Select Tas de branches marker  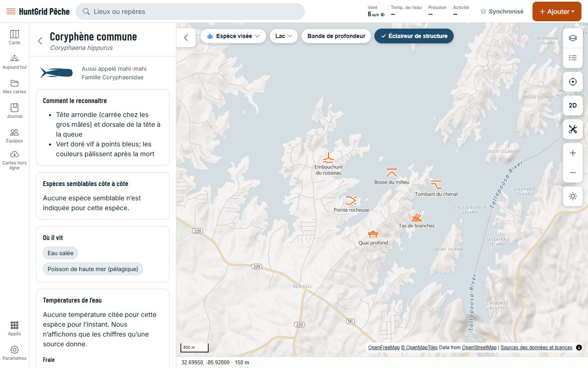[x=416, y=217]
